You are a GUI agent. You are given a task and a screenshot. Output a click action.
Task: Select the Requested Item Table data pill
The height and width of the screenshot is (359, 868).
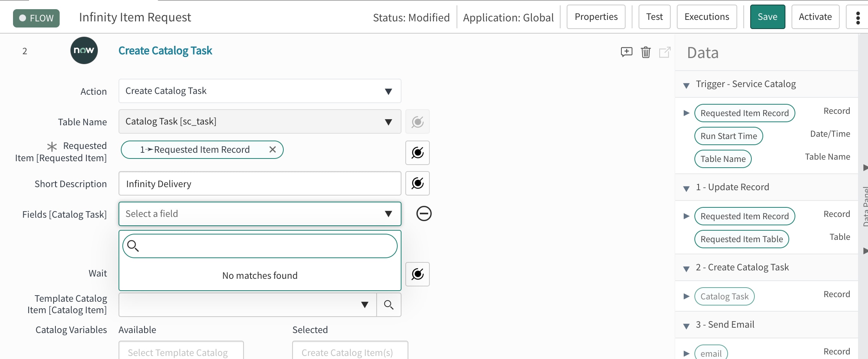742,239
